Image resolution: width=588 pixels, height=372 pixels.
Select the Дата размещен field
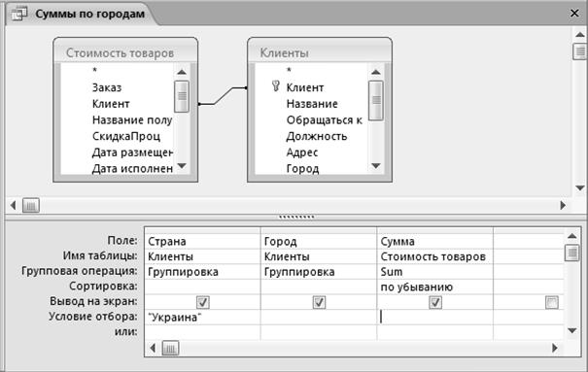132,152
